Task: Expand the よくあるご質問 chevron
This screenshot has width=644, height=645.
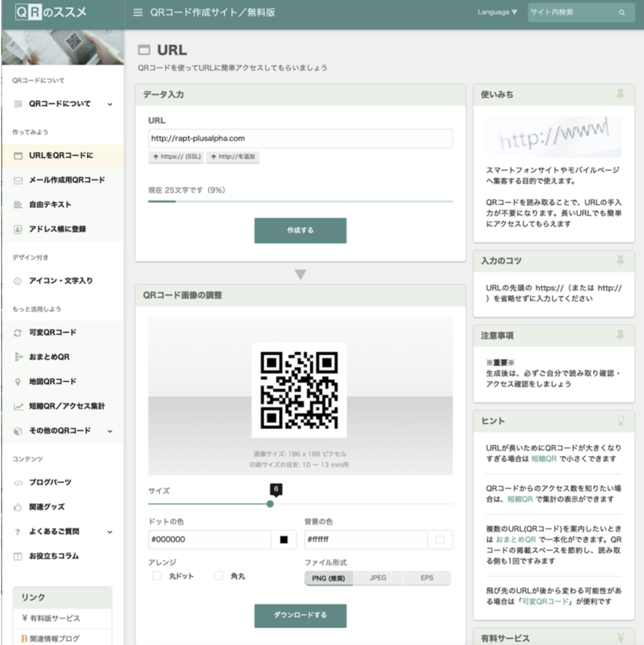Action: (x=110, y=532)
